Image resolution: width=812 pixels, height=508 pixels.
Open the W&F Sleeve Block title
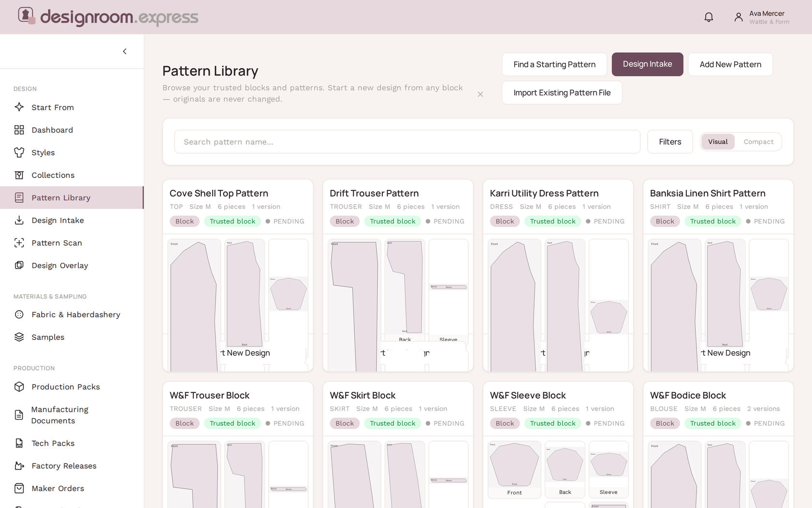528,395
